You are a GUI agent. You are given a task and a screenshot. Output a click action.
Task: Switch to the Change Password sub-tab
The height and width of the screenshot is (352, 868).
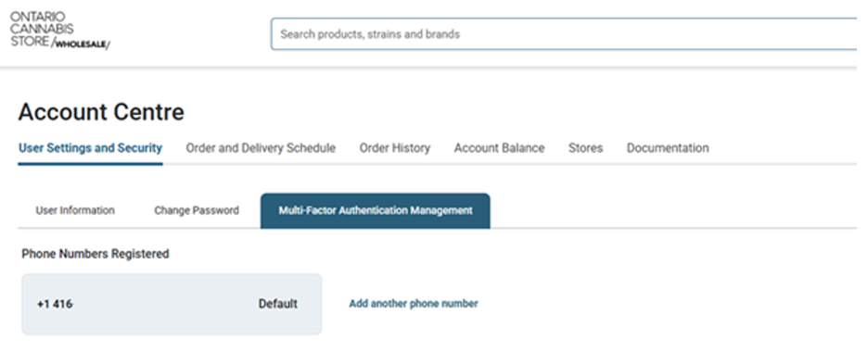coord(197,210)
